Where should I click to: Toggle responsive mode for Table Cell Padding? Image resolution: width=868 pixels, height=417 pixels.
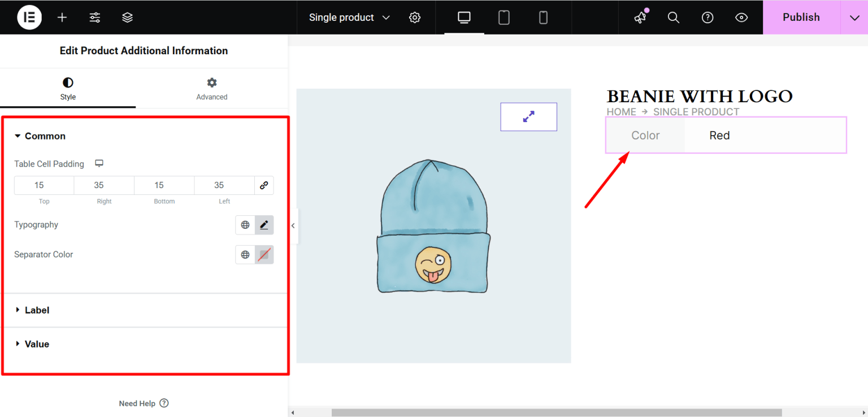99,163
